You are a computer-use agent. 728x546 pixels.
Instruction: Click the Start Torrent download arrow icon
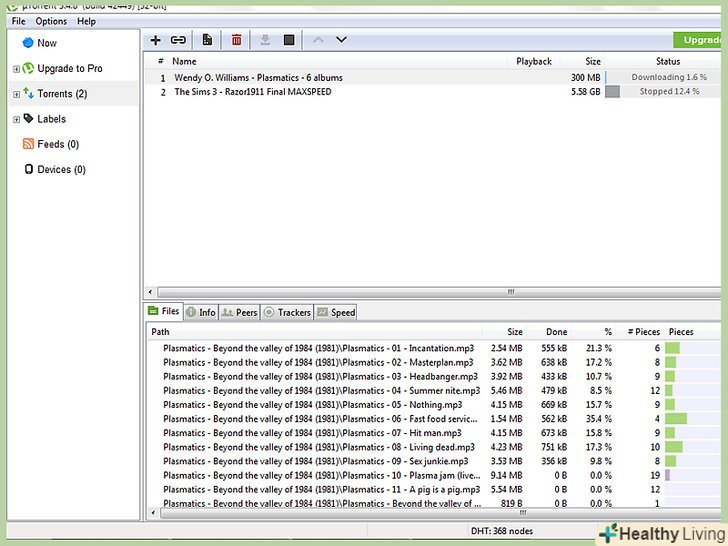265,40
